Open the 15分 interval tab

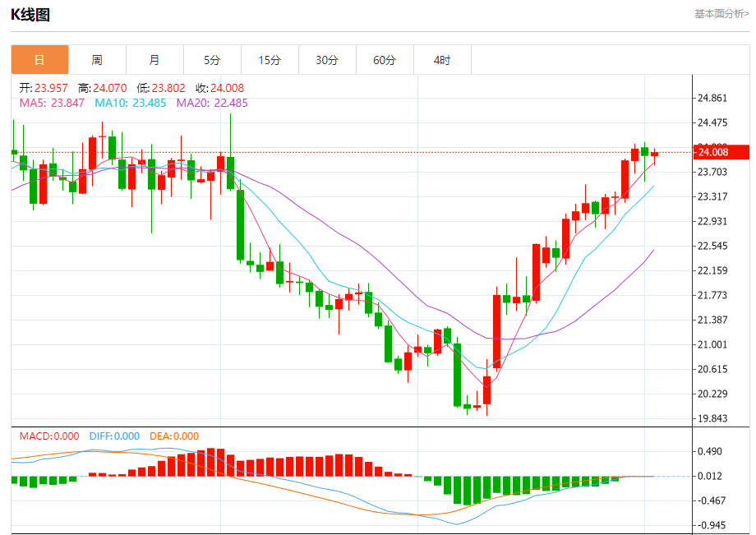(270, 60)
